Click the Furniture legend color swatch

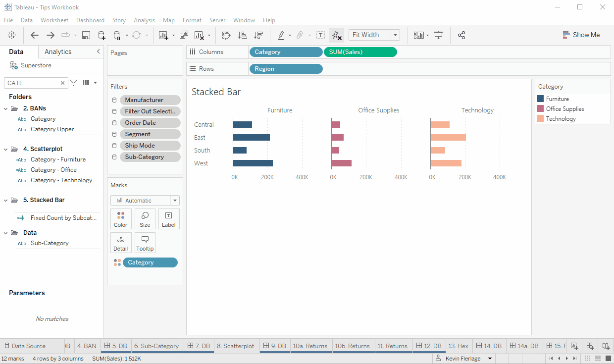click(x=540, y=99)
